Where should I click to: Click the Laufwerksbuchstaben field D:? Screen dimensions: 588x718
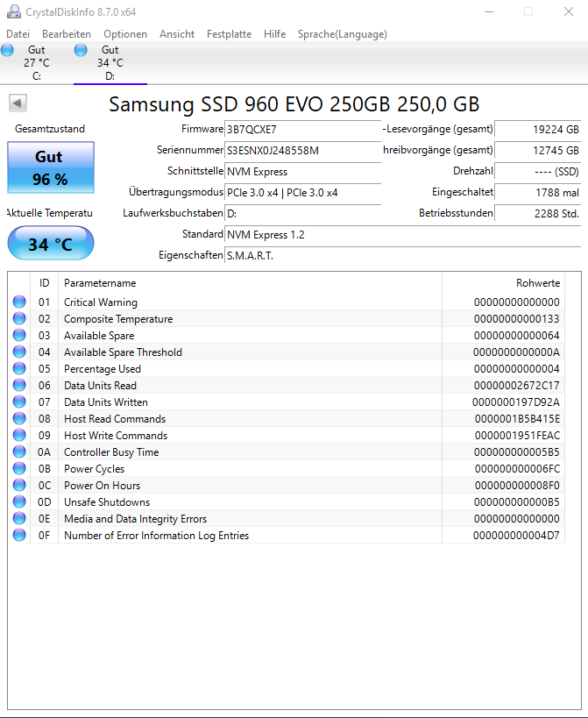click(x=302, y=214)
